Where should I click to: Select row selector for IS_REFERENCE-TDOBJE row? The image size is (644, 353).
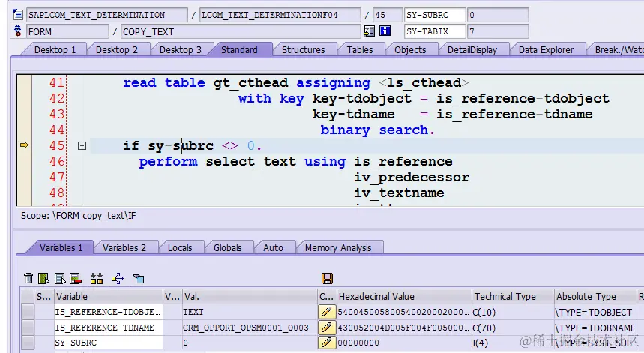point(28,312)
